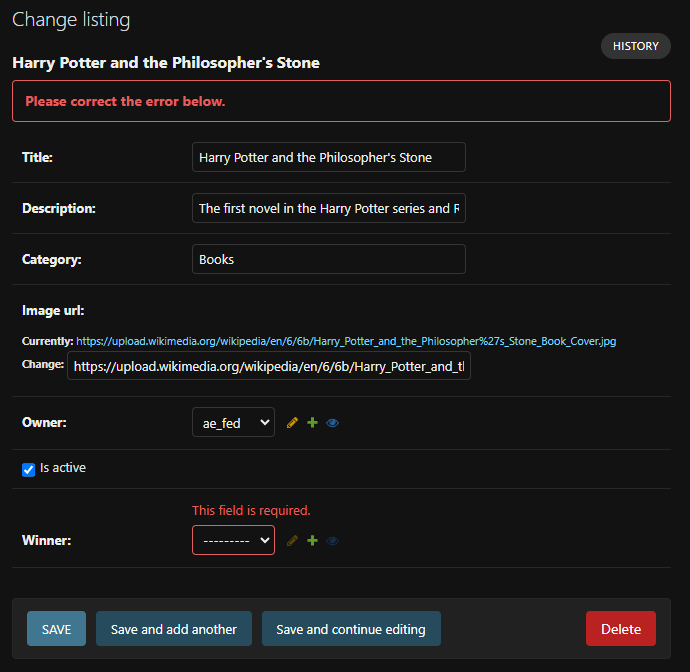Click the 'Winner:' label
690x672 pixels.
[46, 540]
